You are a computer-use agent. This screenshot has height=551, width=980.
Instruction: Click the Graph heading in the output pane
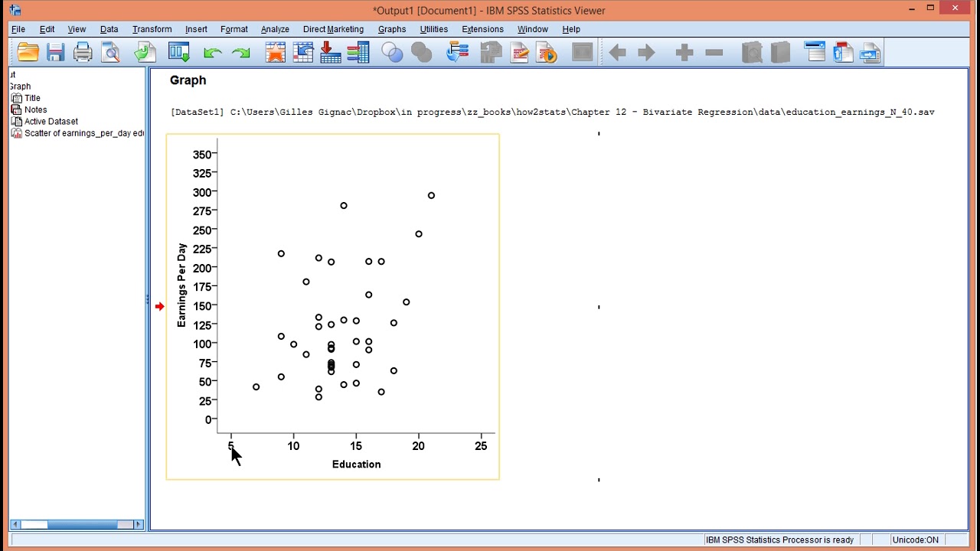click(x=188, y=80)
